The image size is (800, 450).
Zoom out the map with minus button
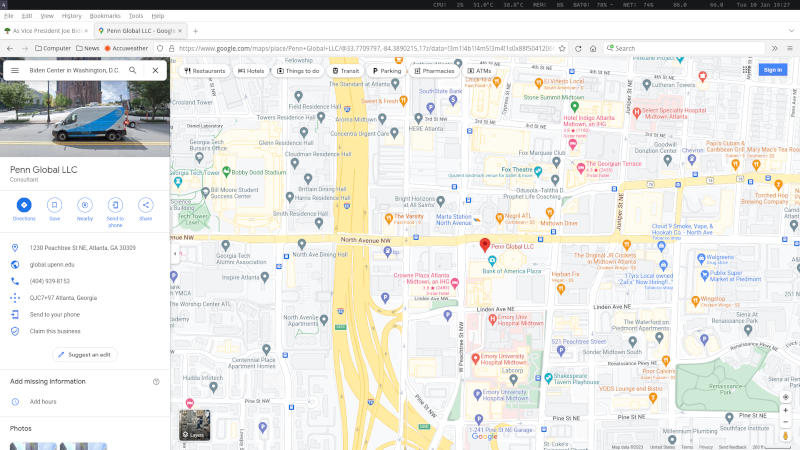pos(786,421)
